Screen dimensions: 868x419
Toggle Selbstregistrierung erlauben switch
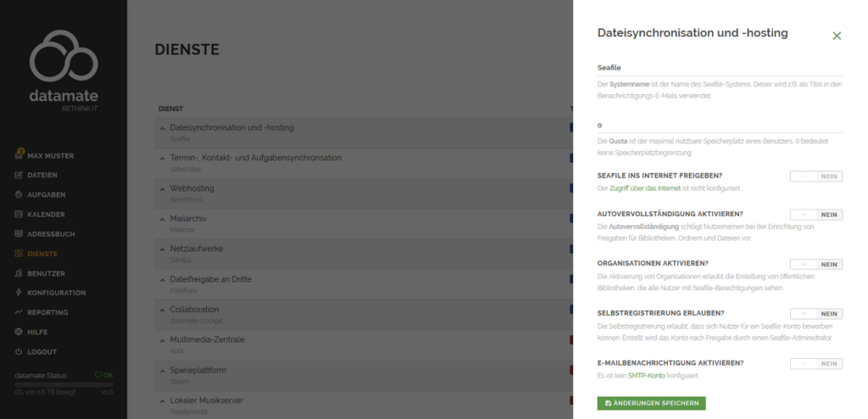point(816,314)
